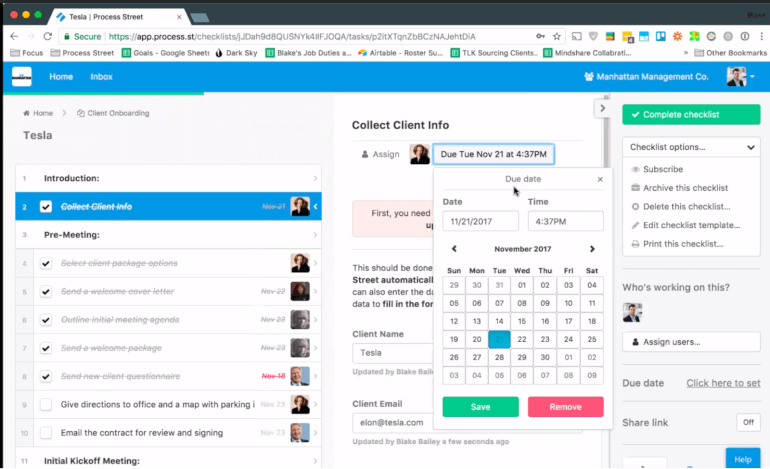The width and height of the screenshot is (770, 469).
Task: Click the Date input field 11/21/2017
Action: (x=480, y=221)
